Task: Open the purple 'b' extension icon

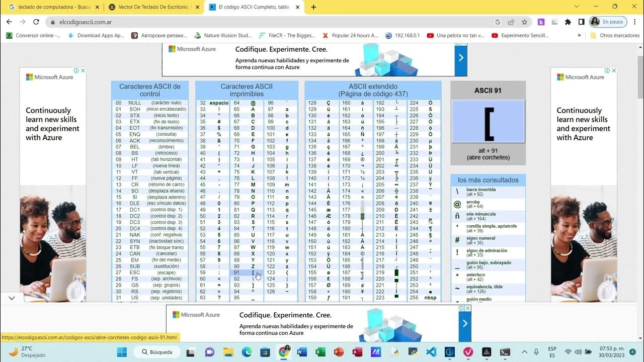Action: tap(541, 22)
